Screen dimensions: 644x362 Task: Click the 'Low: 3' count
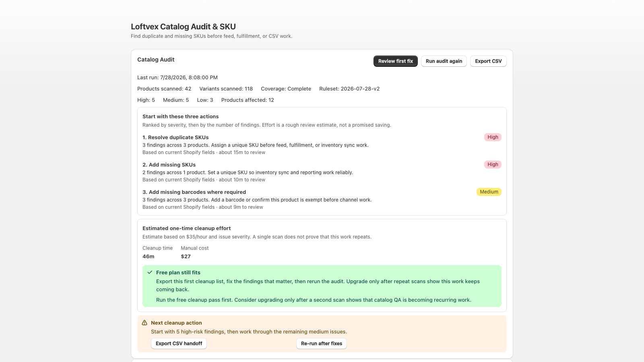click(x=205, y=100)
